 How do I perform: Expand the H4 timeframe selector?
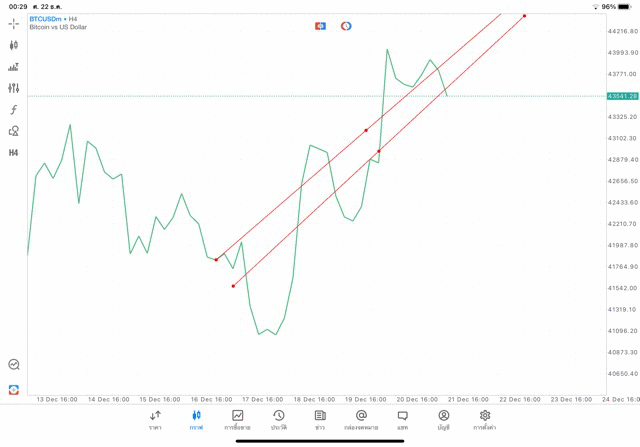click(14, 153)
